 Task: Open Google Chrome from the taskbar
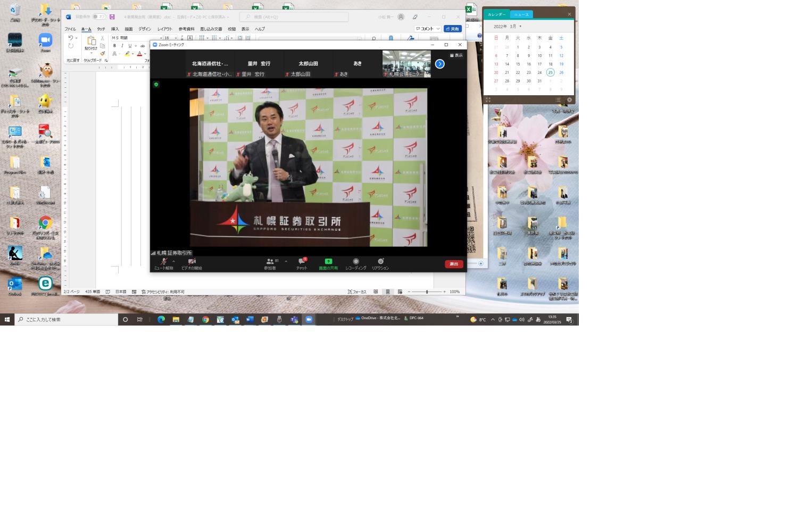click(205, 320)
